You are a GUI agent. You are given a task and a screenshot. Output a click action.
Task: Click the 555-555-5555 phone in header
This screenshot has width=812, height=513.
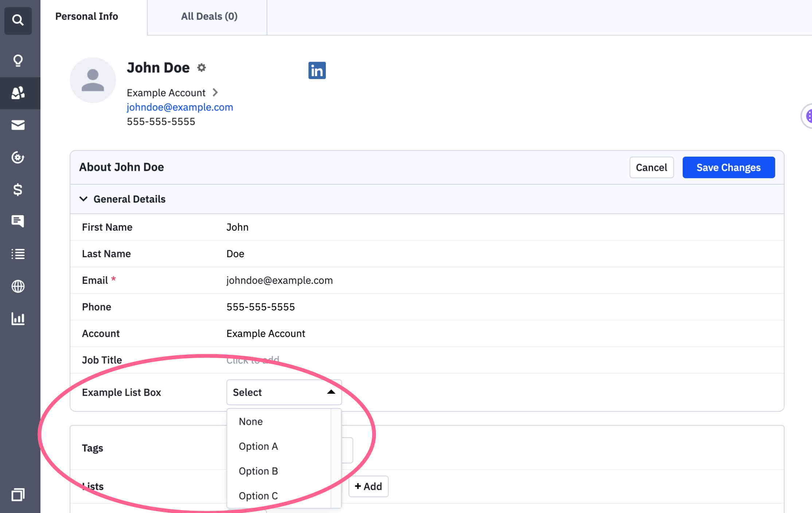161,121
